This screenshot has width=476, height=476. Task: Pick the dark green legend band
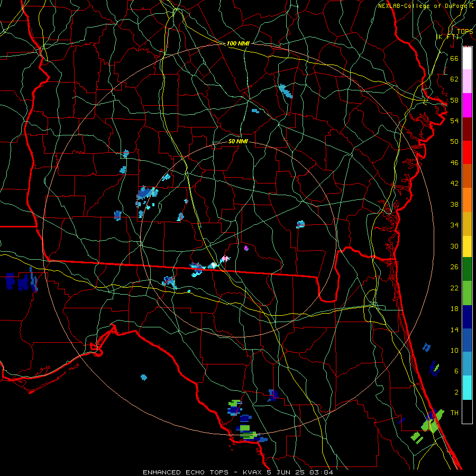[467, 269]
